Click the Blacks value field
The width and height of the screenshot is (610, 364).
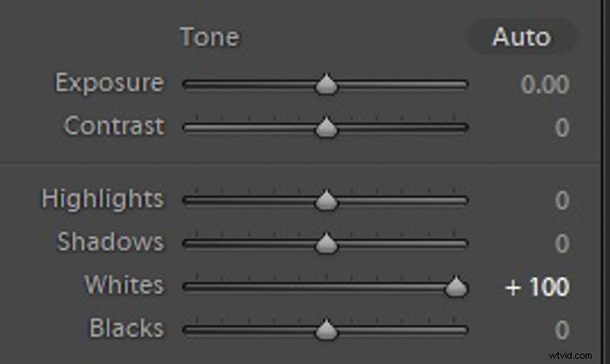(562, 330)
